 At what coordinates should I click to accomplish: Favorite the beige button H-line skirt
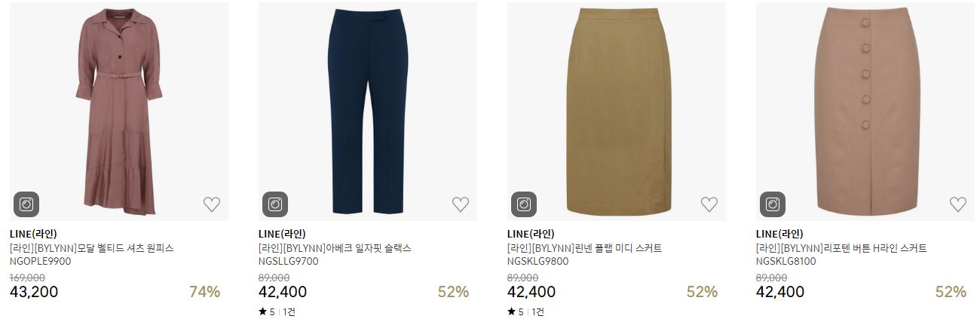point(958,204)
